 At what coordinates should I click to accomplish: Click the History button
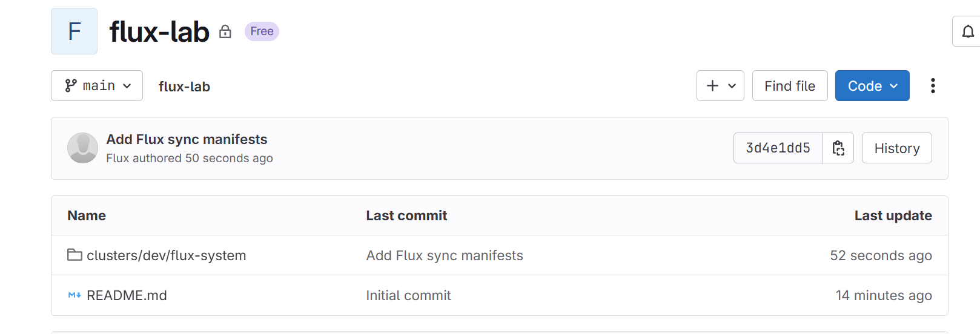tap(897, 148)
